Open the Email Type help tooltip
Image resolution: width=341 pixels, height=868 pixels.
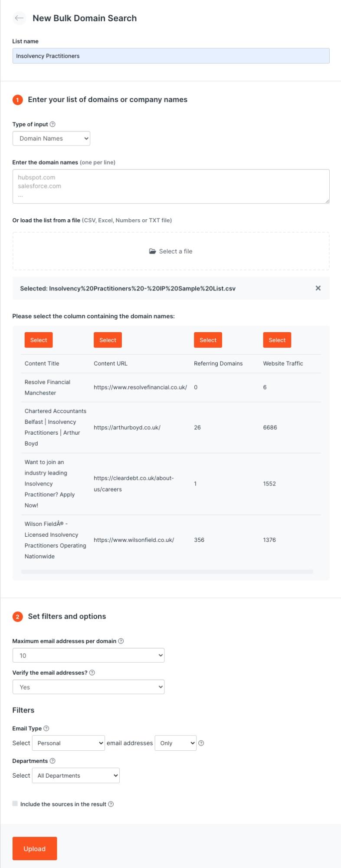(x=46, y=728)
